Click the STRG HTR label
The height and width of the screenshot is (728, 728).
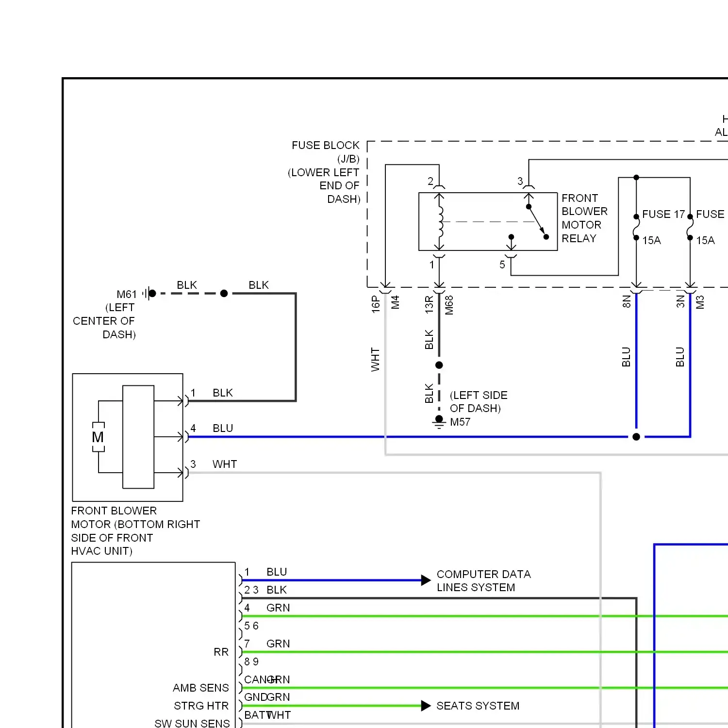pyautogui.click(x=201, y=706)
